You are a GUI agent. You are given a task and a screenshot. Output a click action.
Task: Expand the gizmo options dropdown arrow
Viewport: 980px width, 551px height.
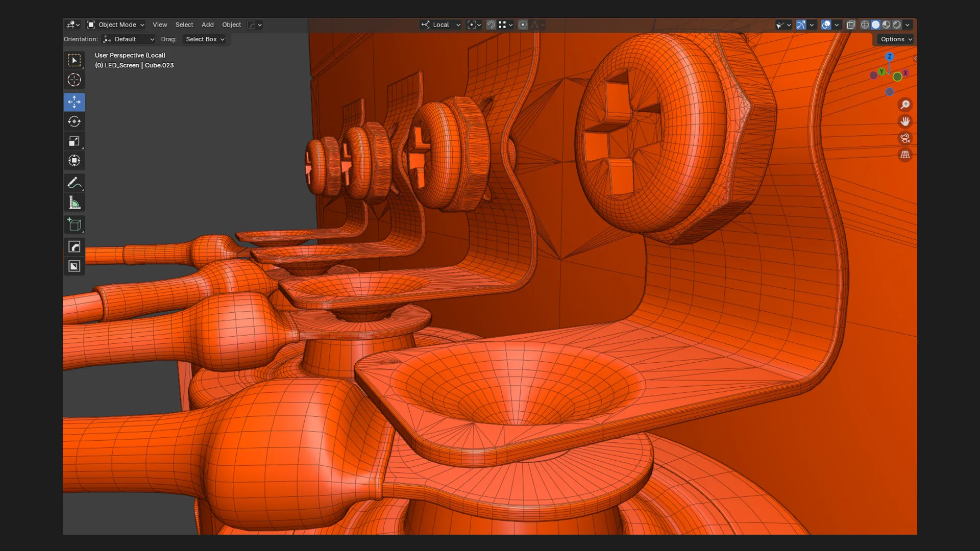click(x=812, y=24)
